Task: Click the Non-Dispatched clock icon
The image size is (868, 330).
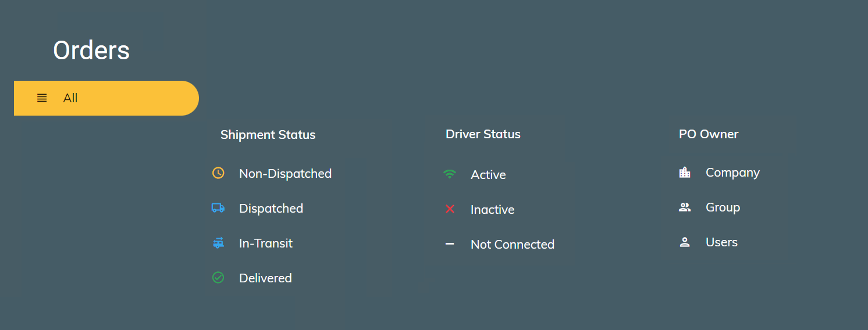Action: click(x=218, y=173)
